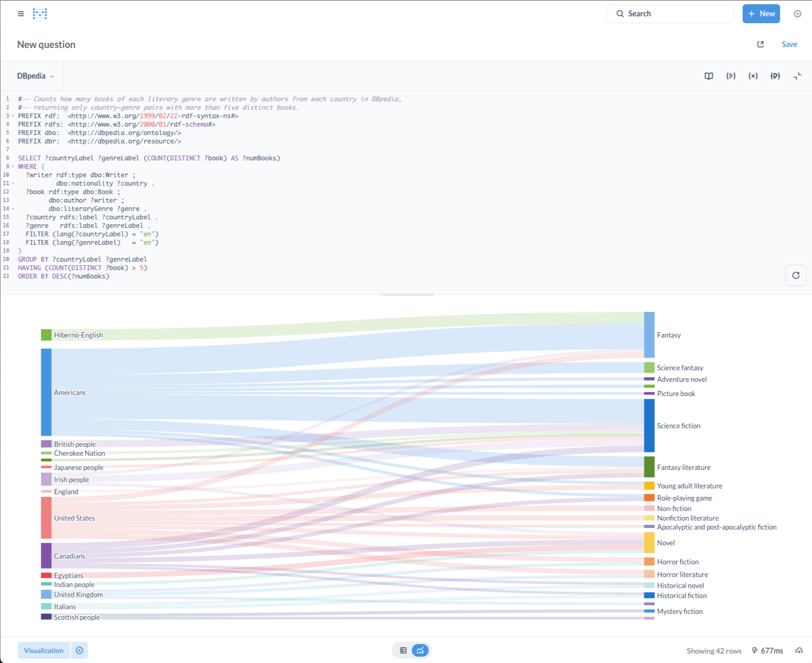Click the Mystery fiction label
The height and width of the screenshot is (663, 812).
pos(680,611)
